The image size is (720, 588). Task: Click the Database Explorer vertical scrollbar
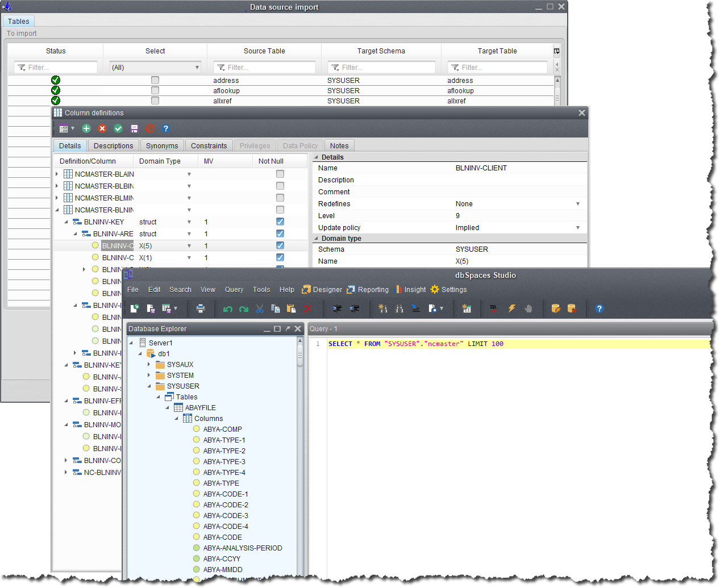[x=300, y=358]
